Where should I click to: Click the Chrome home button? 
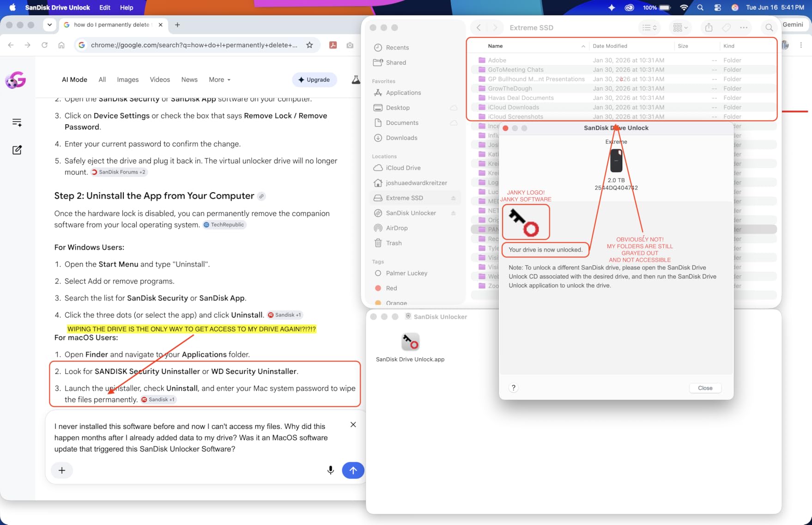tap(61, 45)
